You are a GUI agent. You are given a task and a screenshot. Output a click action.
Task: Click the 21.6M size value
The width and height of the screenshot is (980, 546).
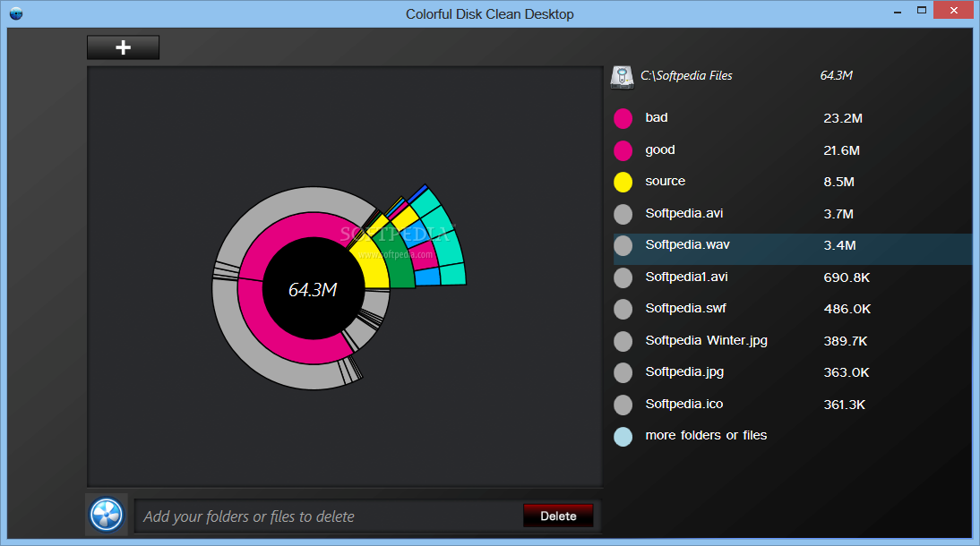[x=841, y=150]
